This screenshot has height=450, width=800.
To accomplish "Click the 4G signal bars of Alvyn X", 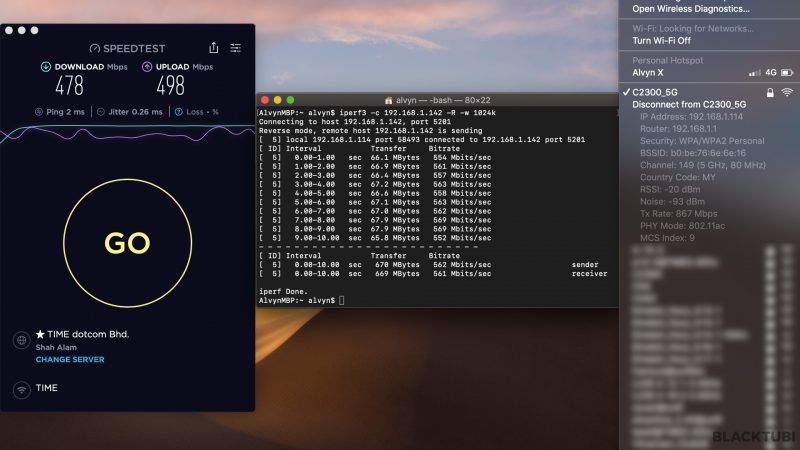I will pos(754,73).
